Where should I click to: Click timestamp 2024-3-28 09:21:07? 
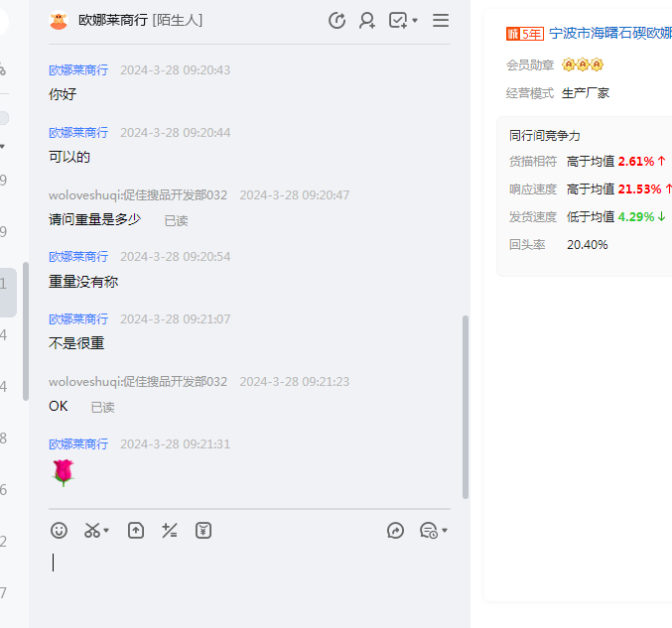click(175, 319)
